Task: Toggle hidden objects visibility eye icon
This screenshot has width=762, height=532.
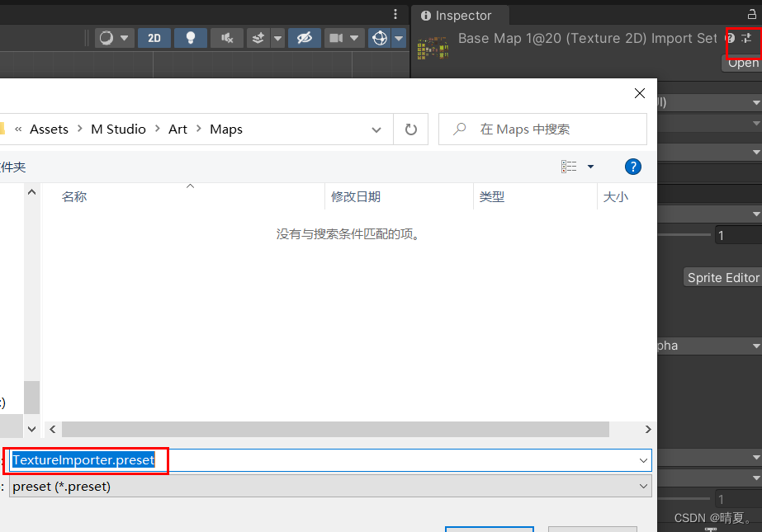Action: [304, 38]
